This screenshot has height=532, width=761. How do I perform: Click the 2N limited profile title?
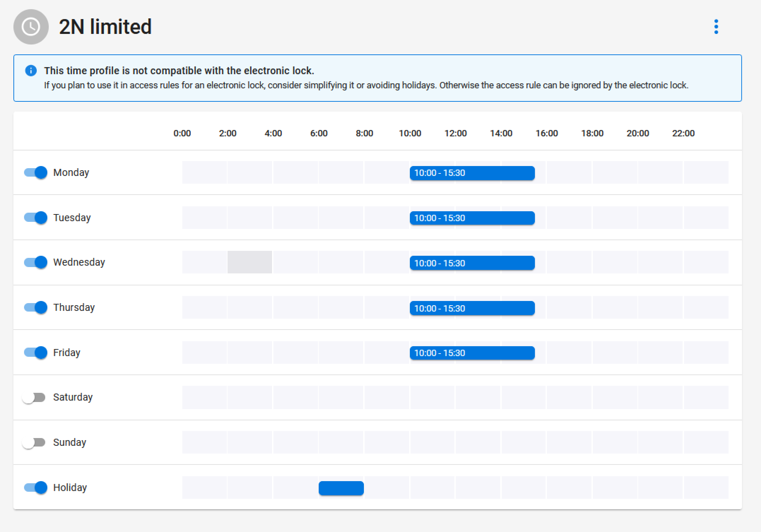coord(105,27)
